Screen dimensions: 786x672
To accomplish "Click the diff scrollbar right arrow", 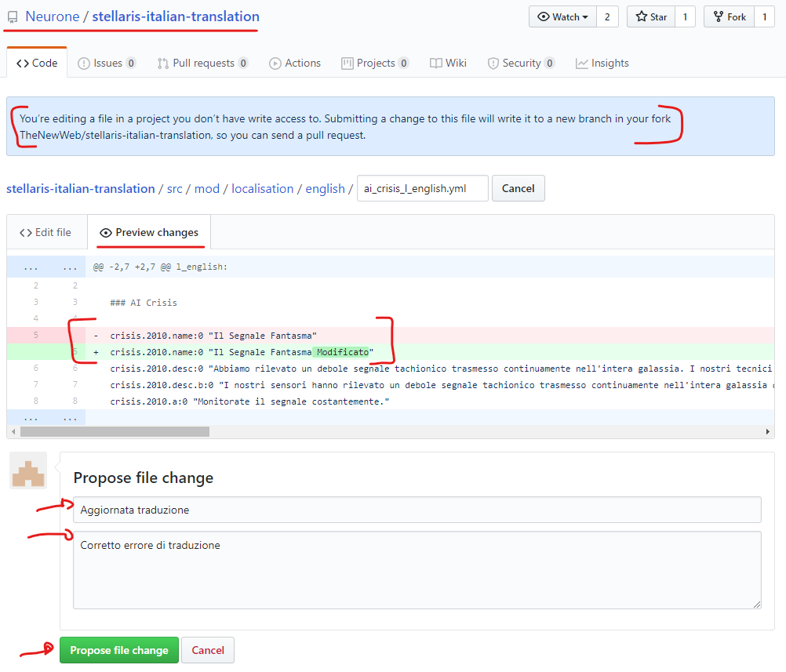I will pyautogui.click(x=767, y=431).
